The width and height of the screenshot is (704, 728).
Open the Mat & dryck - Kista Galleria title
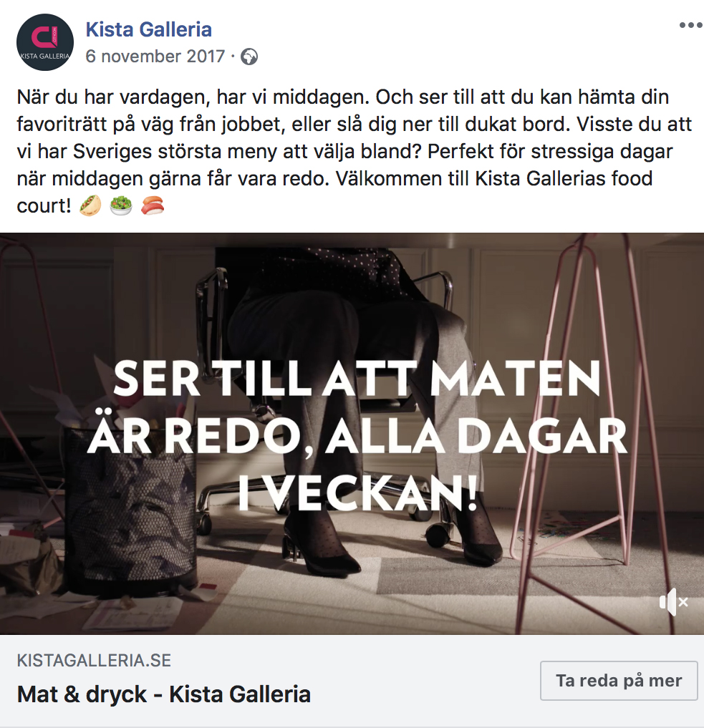coord(163,694)
